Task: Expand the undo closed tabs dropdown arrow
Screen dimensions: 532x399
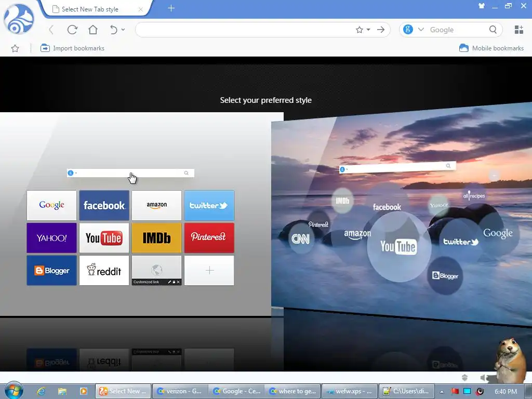Action: coord(123,30)
